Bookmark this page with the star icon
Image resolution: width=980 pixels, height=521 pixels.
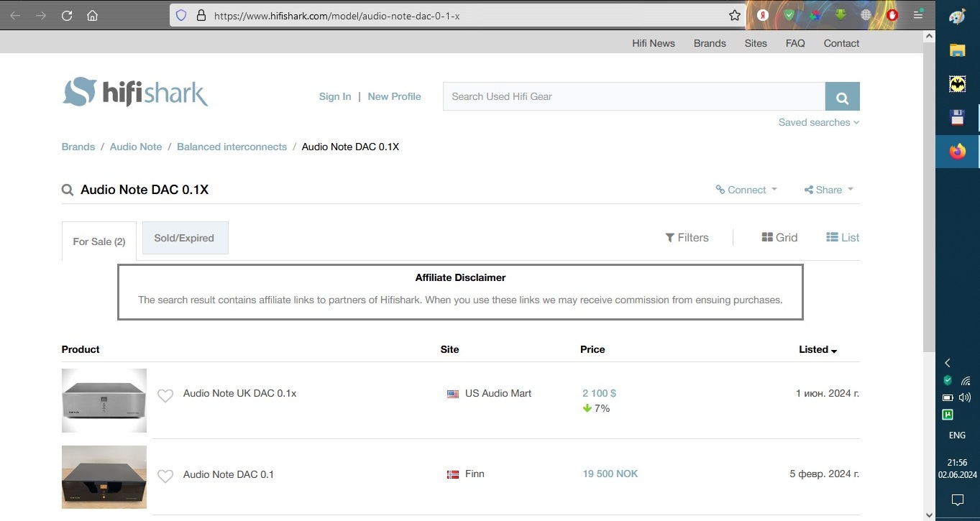[x=734, y=15]
